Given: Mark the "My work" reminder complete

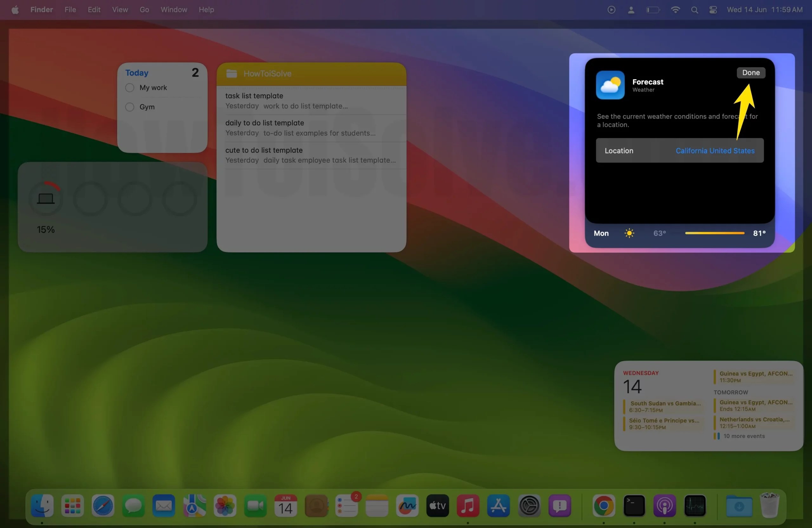Looking at the screenshot, I should coord(129,88).
